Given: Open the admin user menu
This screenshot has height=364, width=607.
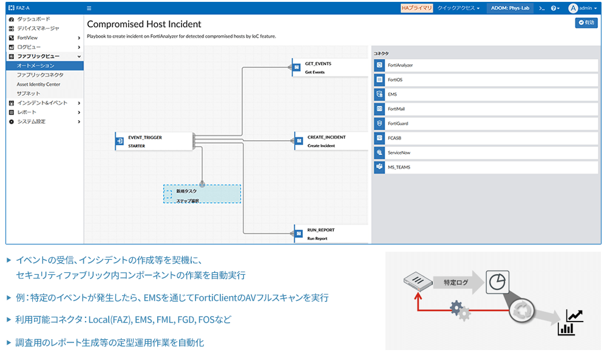Looking at the screenshot, I should 583,8.
